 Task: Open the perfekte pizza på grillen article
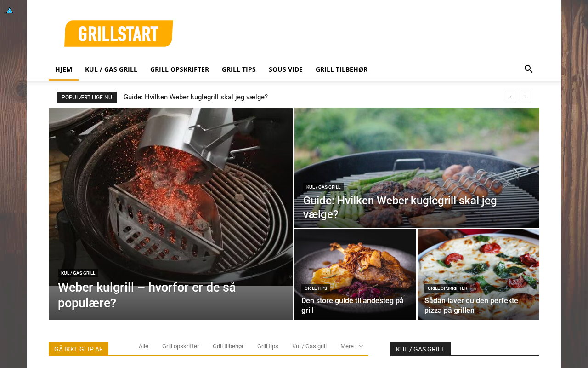coord(471,305)
